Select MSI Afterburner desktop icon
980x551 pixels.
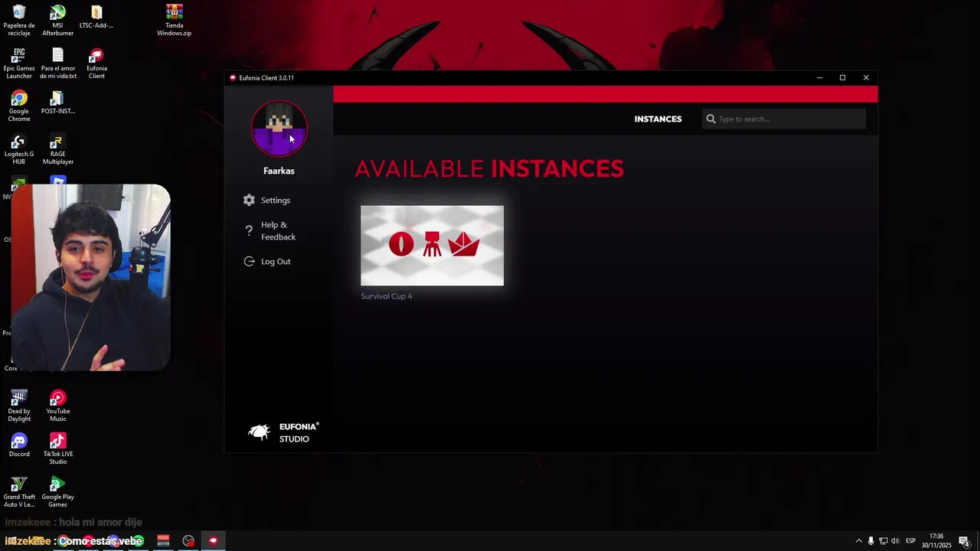57,21
